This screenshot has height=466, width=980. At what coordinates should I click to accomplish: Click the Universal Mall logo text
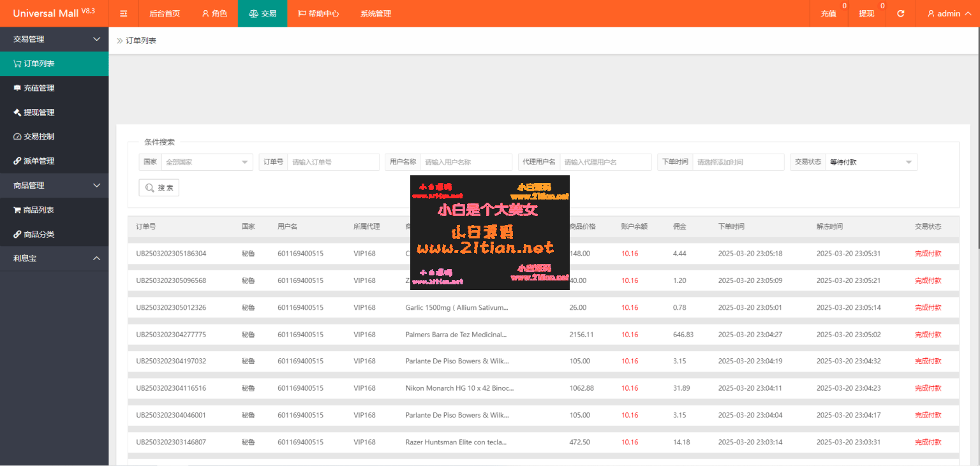pos(54,13)
